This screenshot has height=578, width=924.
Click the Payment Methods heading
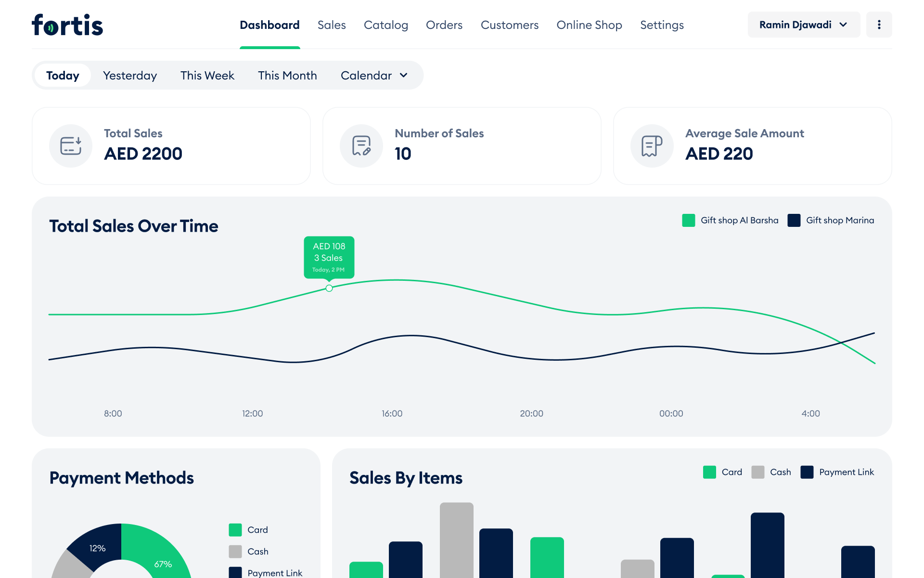(122, 478)
